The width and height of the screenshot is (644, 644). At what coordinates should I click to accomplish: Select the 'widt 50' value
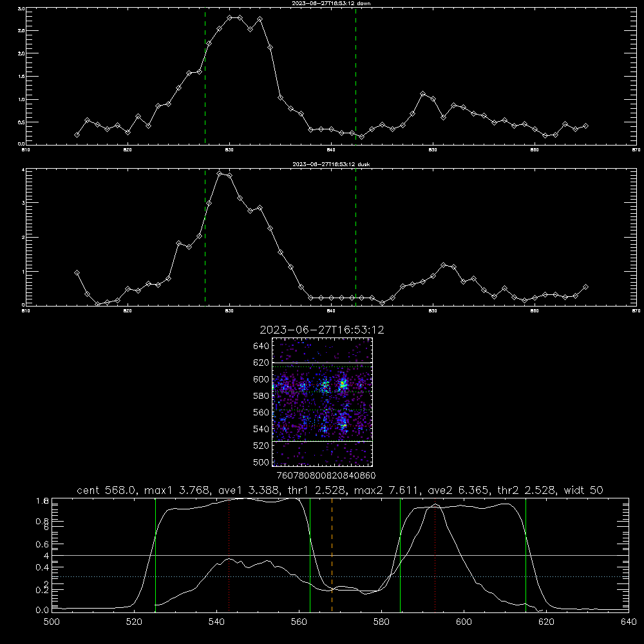(x=583, y=490)
